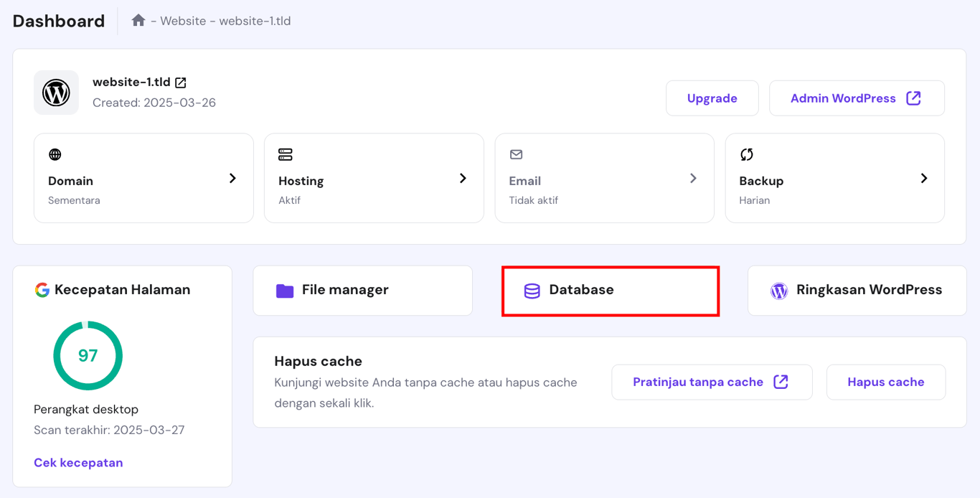
Task: Click the home icon in the breadcrumb
Action: (x=138, y=20)
